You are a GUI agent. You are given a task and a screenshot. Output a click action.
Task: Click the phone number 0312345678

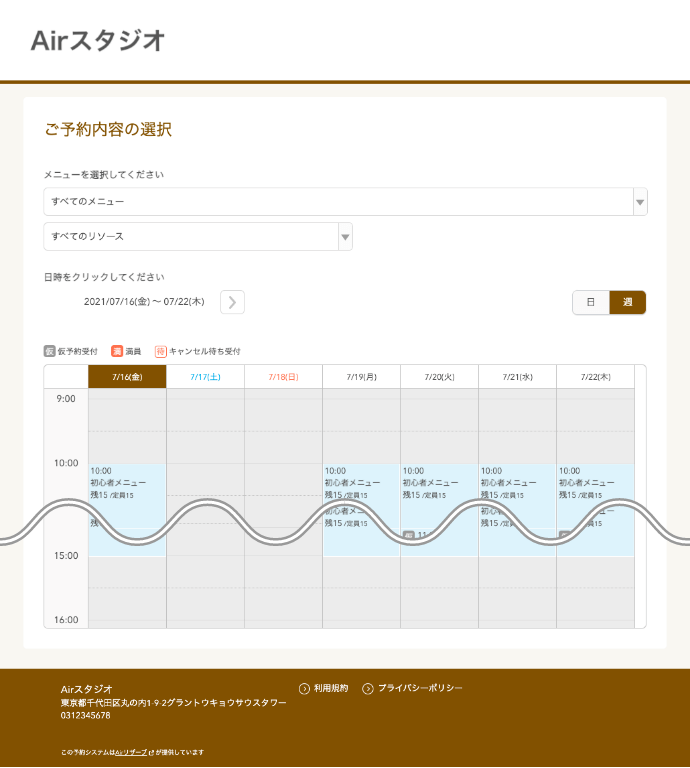tap(85, 715)
